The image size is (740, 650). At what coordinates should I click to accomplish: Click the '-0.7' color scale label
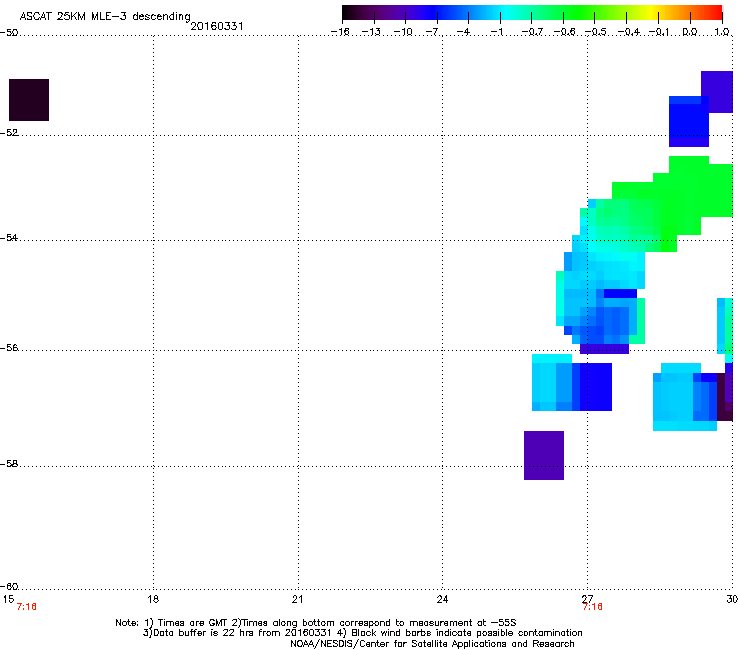pos(532,32)
